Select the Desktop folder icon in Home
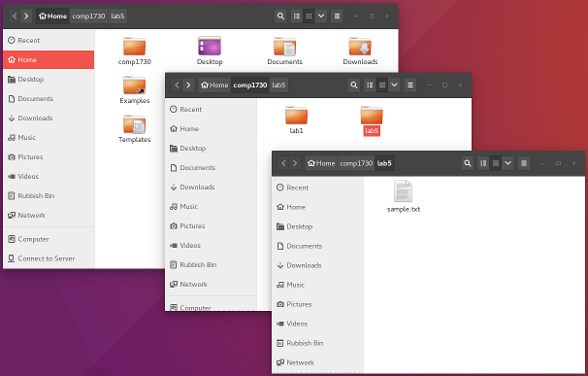Image resolution: width=588 pixels, height=376 pixels. coord(210,51)
